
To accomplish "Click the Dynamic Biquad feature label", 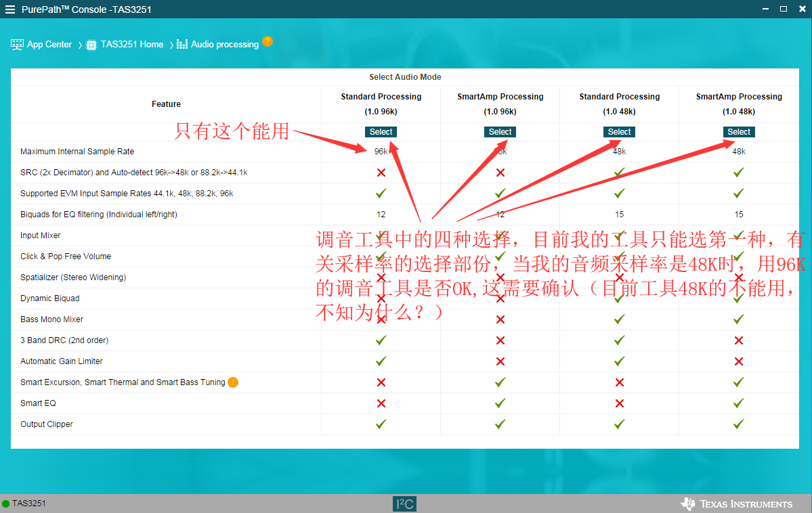I will (49, 298).
